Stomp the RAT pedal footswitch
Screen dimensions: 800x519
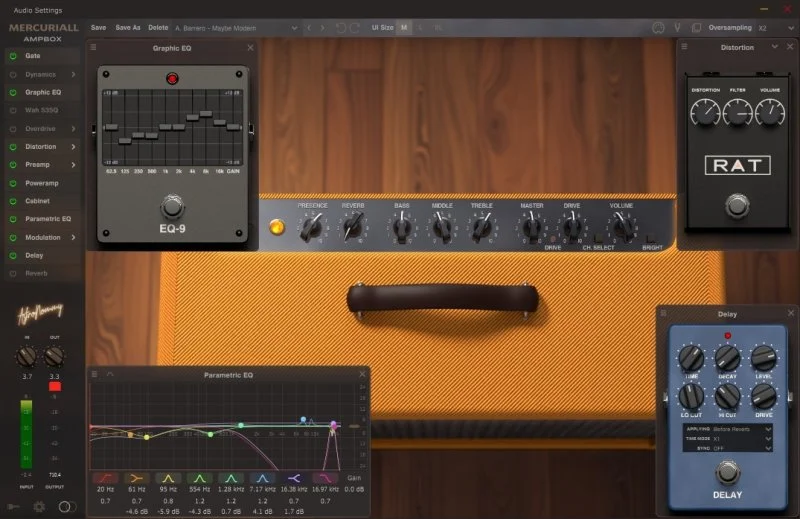point(737,205)
